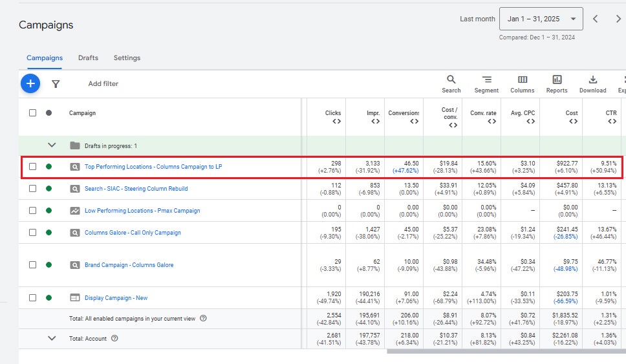The image size is (626, 364).
Task: Check the Display Campaign - New checkbox
Action: tap(32, 298)
